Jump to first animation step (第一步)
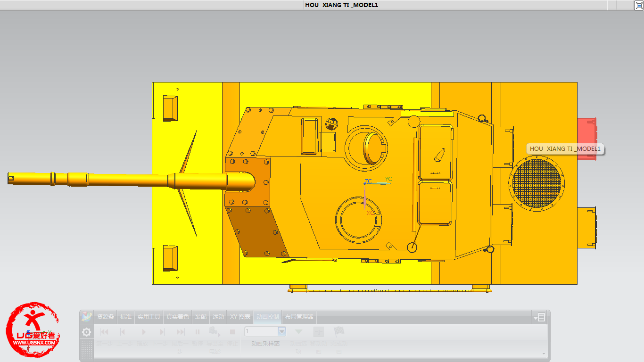Image resolution: width=644 pixels, height=362 pixels. 104,332
